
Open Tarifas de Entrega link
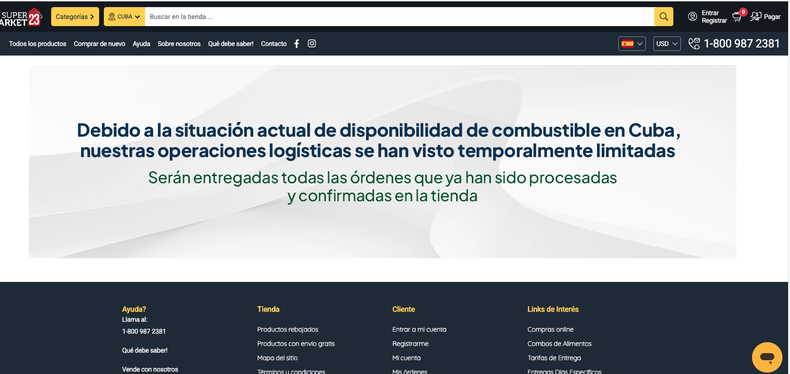[x=554, y=358]
